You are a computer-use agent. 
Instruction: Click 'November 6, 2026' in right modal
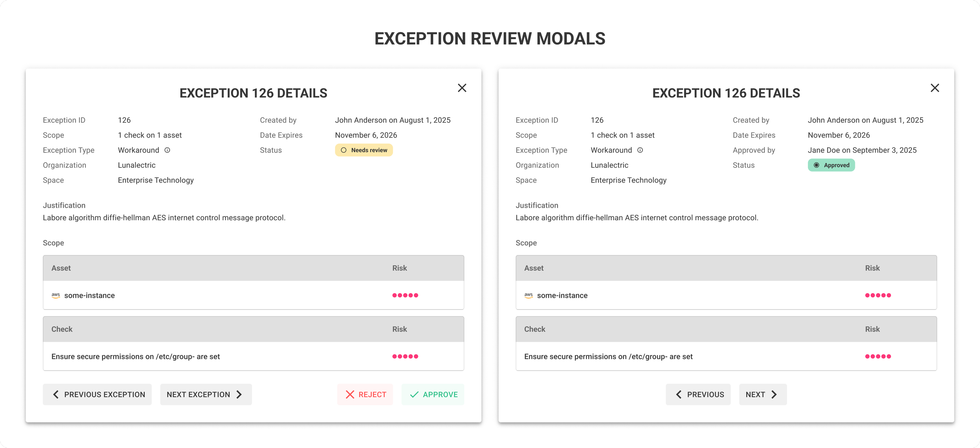point(839,135)
